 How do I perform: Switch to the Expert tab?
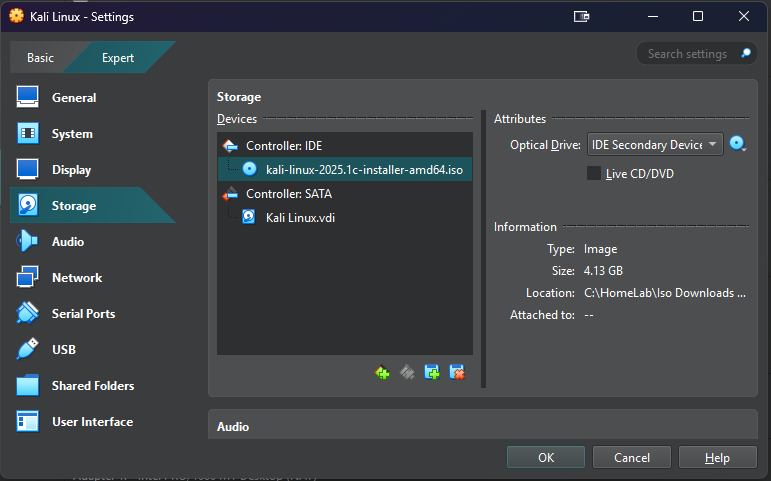tap(118, 58)
